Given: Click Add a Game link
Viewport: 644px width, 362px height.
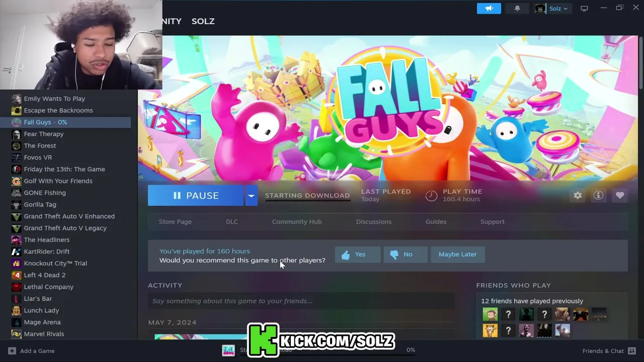Looking at the screenshot, I should pos(37,351).
